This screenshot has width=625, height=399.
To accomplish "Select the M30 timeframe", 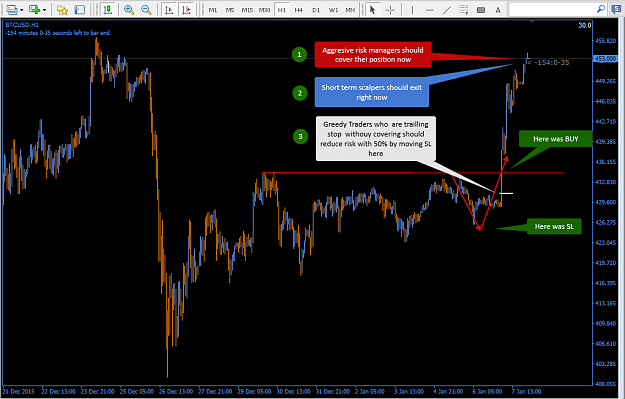I will click(x=264, y=10).
